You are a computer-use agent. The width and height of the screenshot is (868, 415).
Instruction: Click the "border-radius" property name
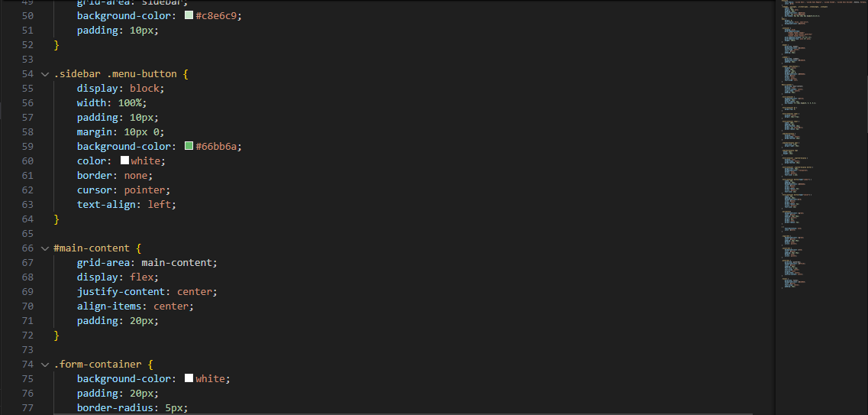click(x=114, y=408)
